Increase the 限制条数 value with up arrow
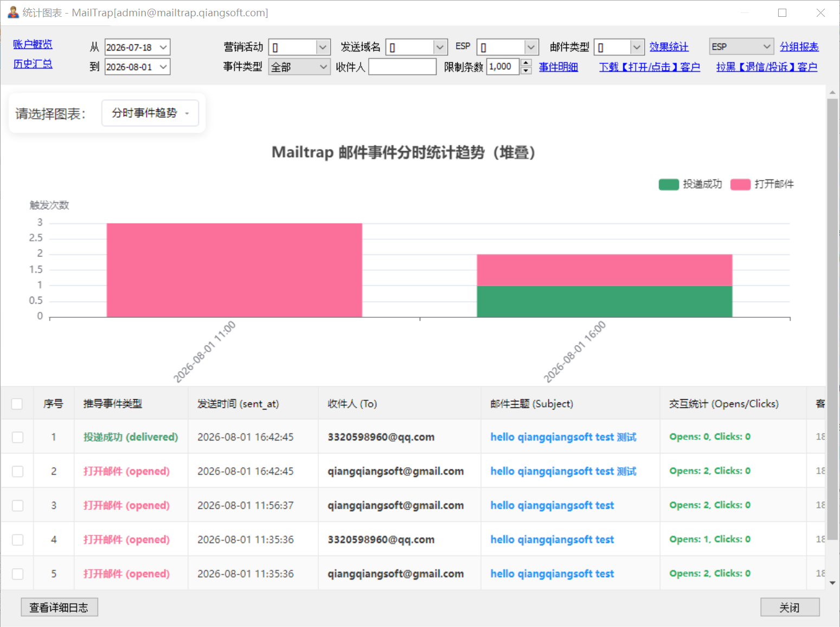Screen dimensions: 840x627 coord(525,63)
